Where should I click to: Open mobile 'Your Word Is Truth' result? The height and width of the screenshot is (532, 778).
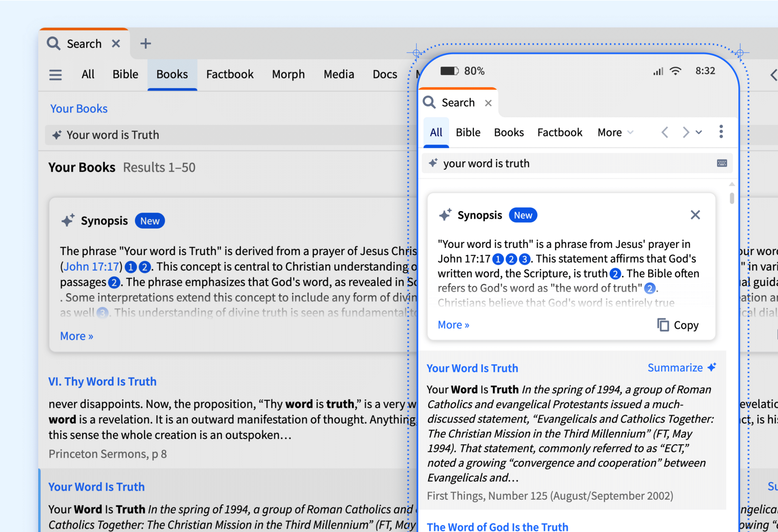point(472,368)
